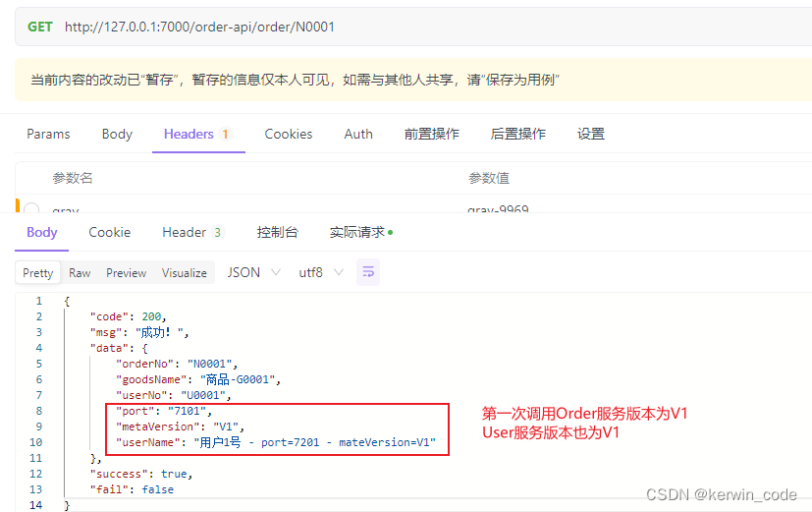The image size is (812, 512).
Task: Click the "fail": false line
Action: pyautogui.click(x=132, y=489)
